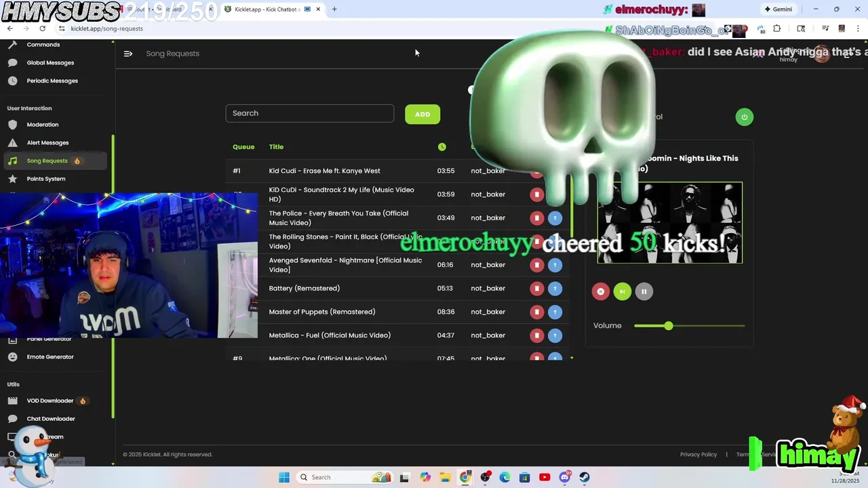The width and height of the screenshot is (868, 488).
Task: Click the Windows taskbar Search box
Action: [344, 477]
